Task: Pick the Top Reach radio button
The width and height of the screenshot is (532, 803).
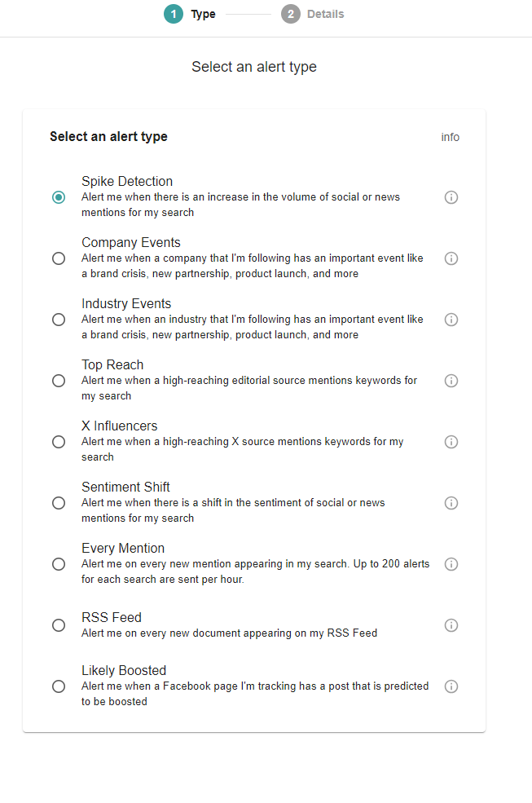Action: [59, 381]
